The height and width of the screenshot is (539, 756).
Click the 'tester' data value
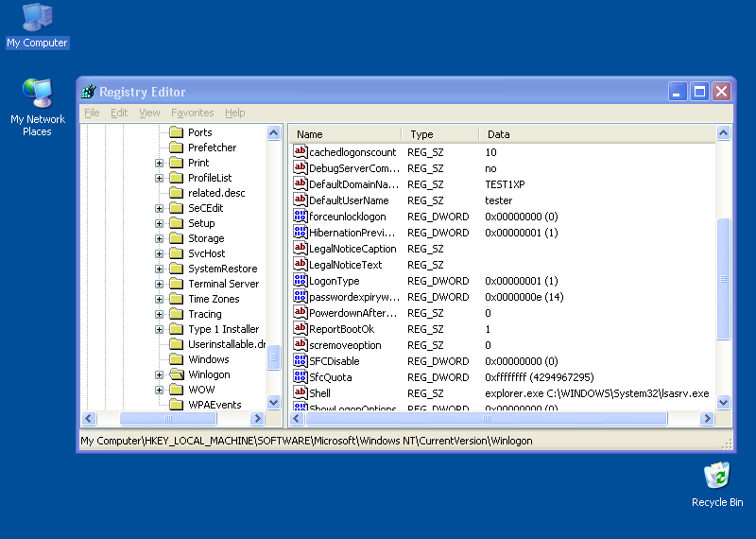[499, 200]
